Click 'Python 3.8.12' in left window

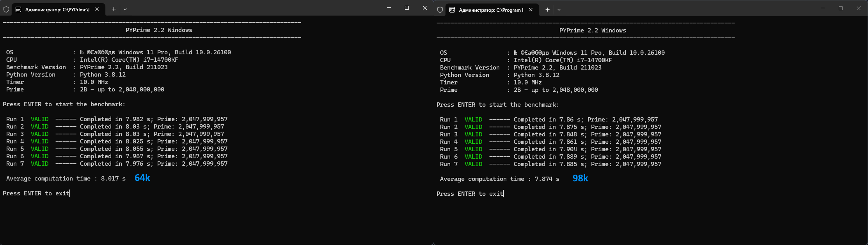[x=103, y=75]
